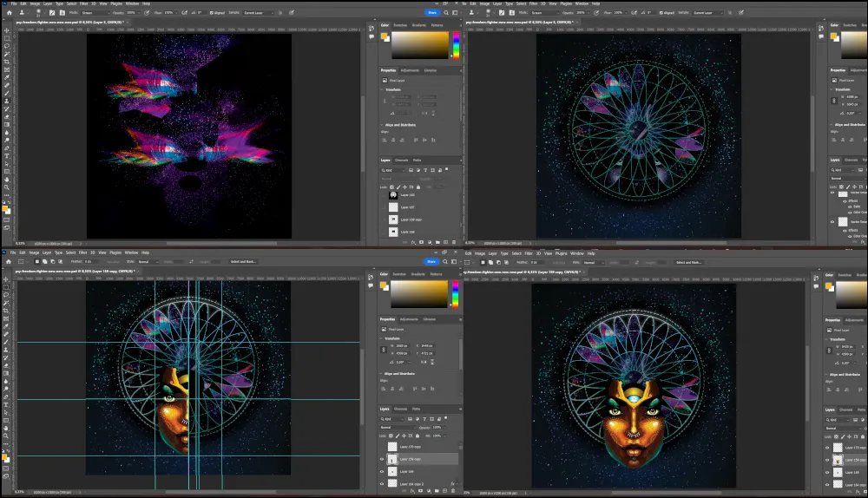Open Style dropdown Normal in bottom-left options bar
This screenshot has width=868, height=498.
pyautogui.click(x=148, y=261)
